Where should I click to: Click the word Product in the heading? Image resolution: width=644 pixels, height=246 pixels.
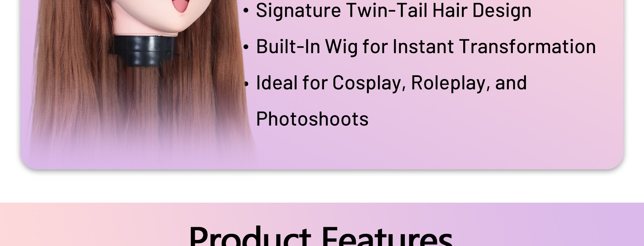pyautogui.click(x=250, y=236)
